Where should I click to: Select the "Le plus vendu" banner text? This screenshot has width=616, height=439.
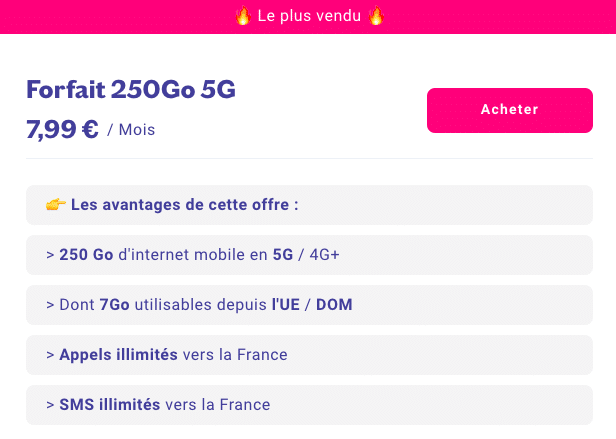pyautogui.click(x=308, y=16)
